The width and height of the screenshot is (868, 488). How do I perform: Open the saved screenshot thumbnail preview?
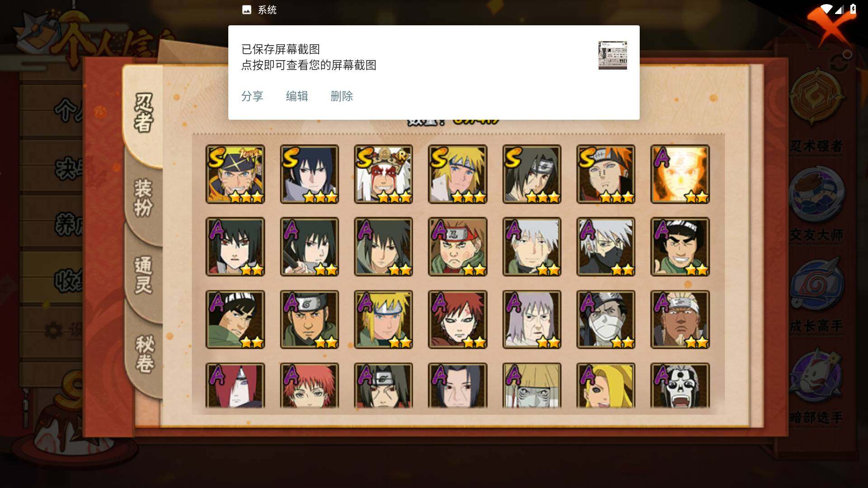tap(613, 55)
